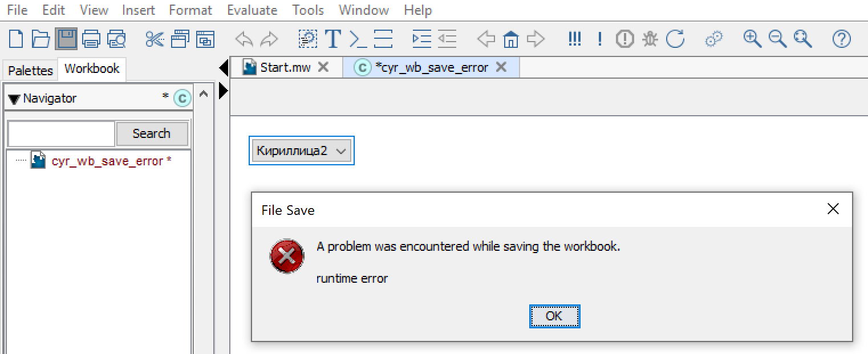This screenshot has width=868, height=354.
Task: Open help with question mark icon
Action: click(842, 39)
